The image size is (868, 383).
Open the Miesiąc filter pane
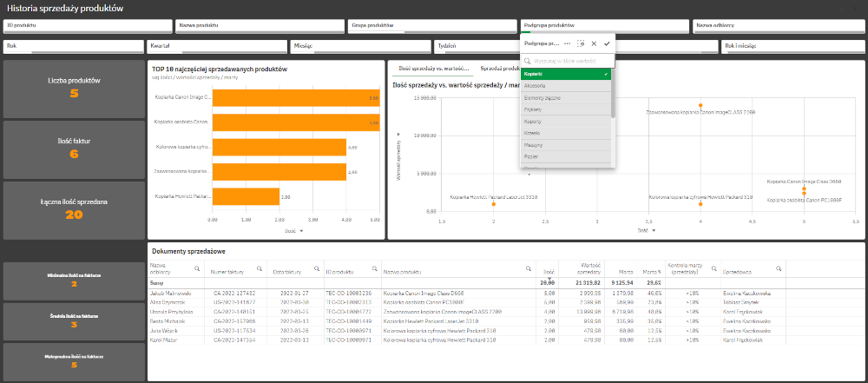pos(360,47)
